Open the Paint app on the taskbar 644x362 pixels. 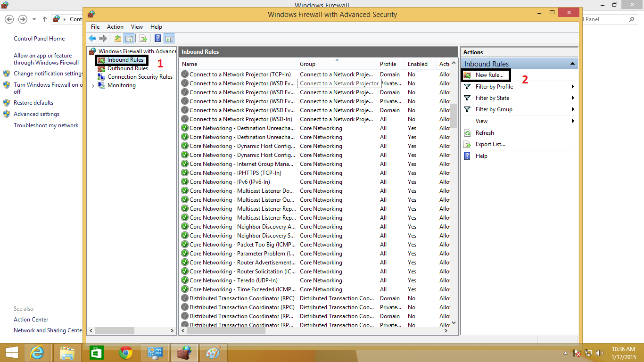point(213,353)
